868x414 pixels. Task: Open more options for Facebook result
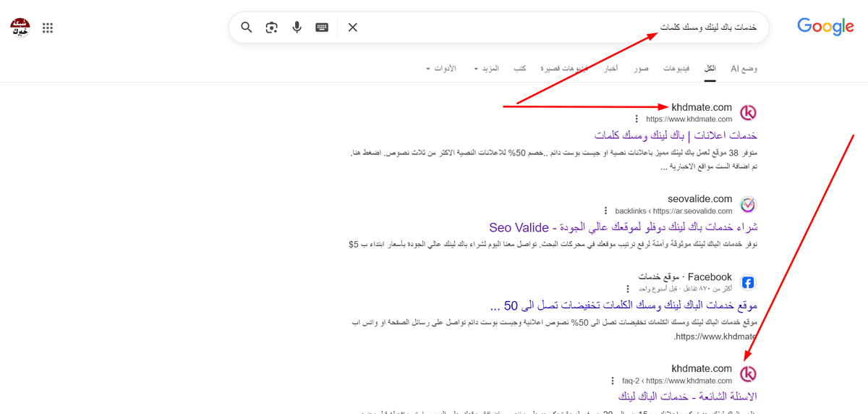pyautogui.click(x=628, y=289)
